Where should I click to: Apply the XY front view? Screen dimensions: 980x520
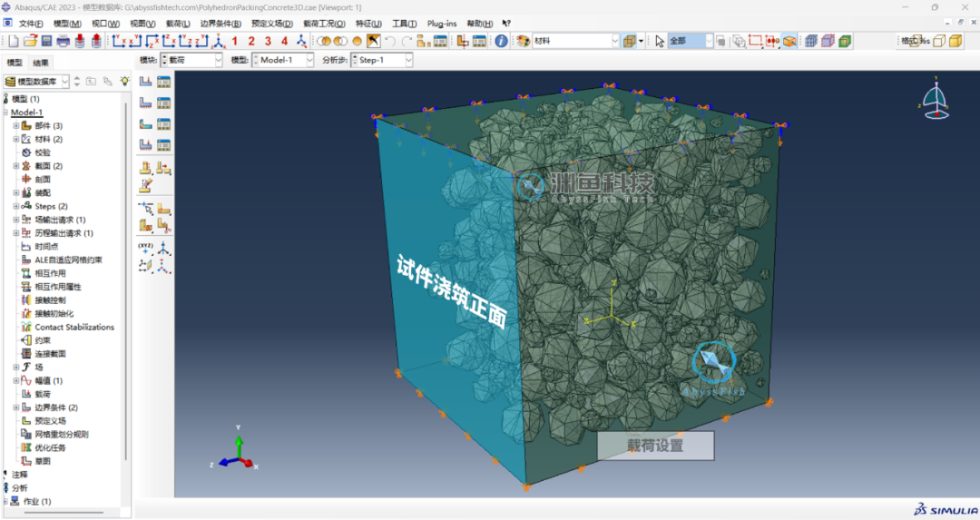click(119, 41)
